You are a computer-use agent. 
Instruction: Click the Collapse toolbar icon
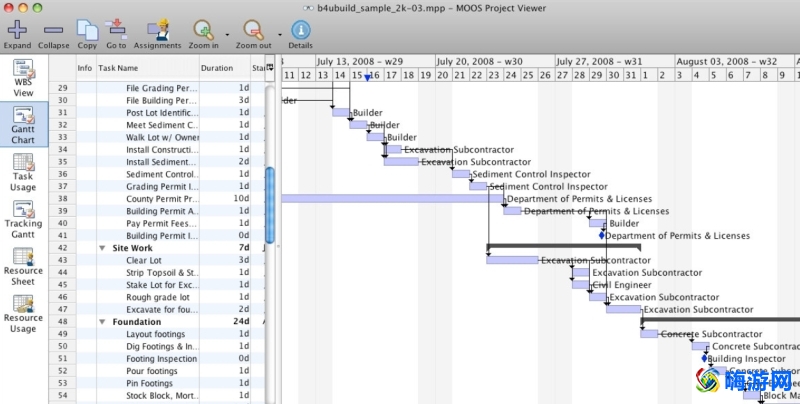[x=53, y=30]
